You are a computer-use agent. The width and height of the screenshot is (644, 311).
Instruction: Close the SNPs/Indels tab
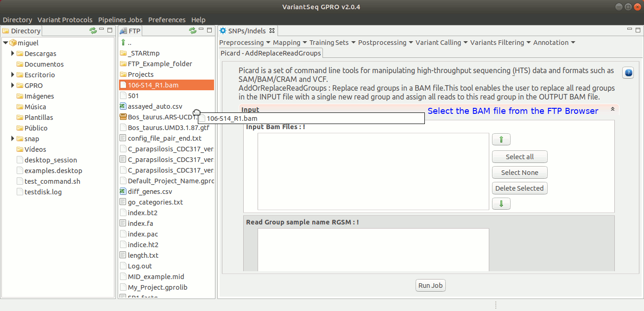point(272,31)
